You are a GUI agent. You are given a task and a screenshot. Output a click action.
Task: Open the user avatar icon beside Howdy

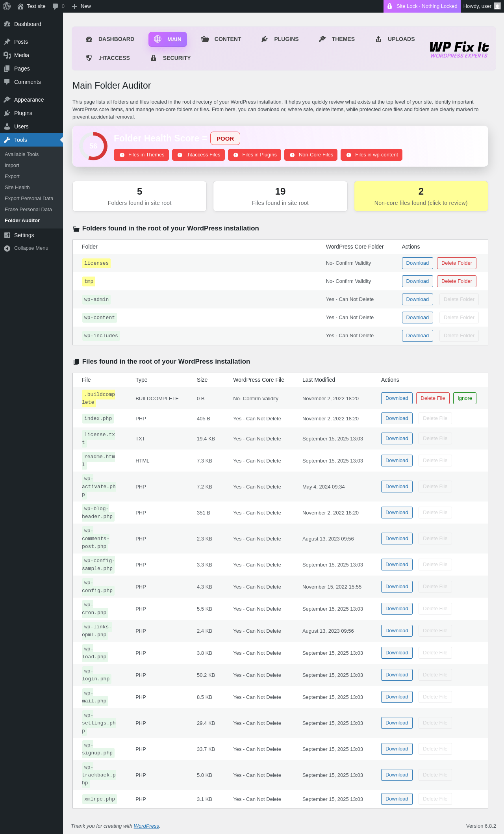497,6
